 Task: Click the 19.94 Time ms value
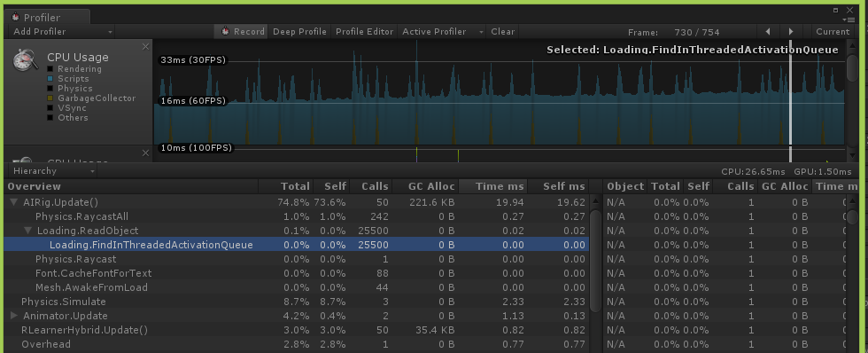[x=513, y=202]
